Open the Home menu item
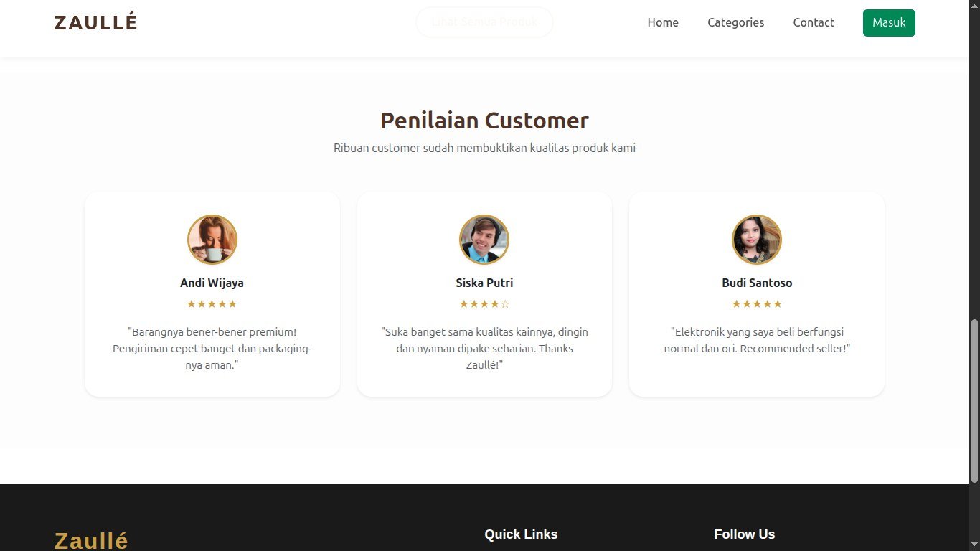 pos(663,22)
